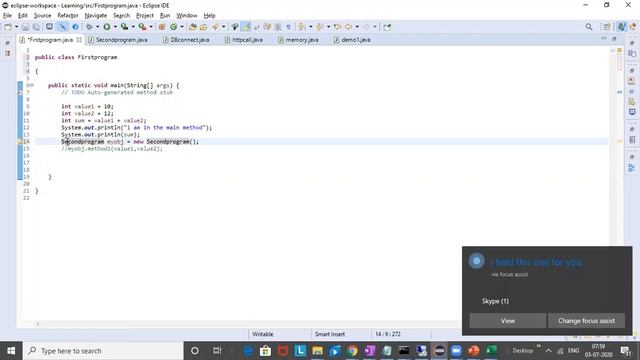Click the Save toolbar icon
Screen dimensions: 640x360
coord(25,27)
